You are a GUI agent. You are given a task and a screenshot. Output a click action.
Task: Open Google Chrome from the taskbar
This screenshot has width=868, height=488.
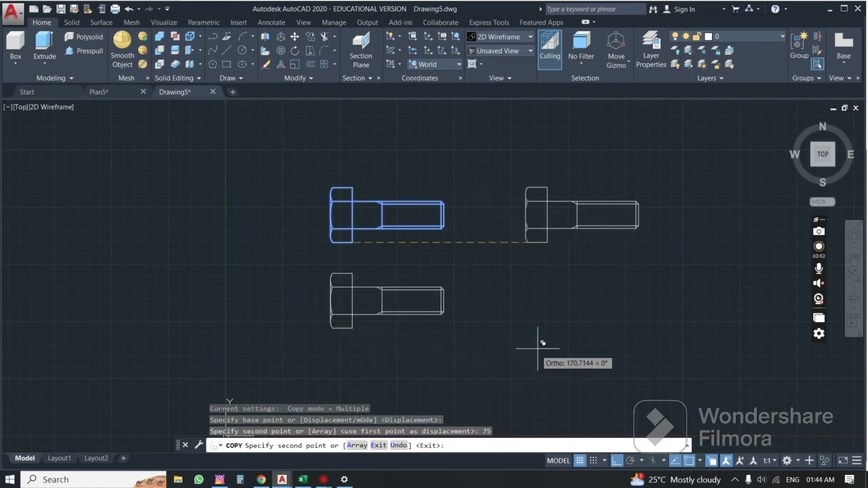(x=261, y=479)
